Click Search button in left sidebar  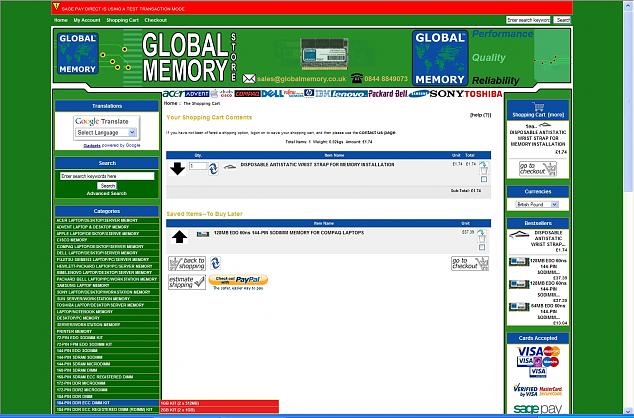[107, 186]
